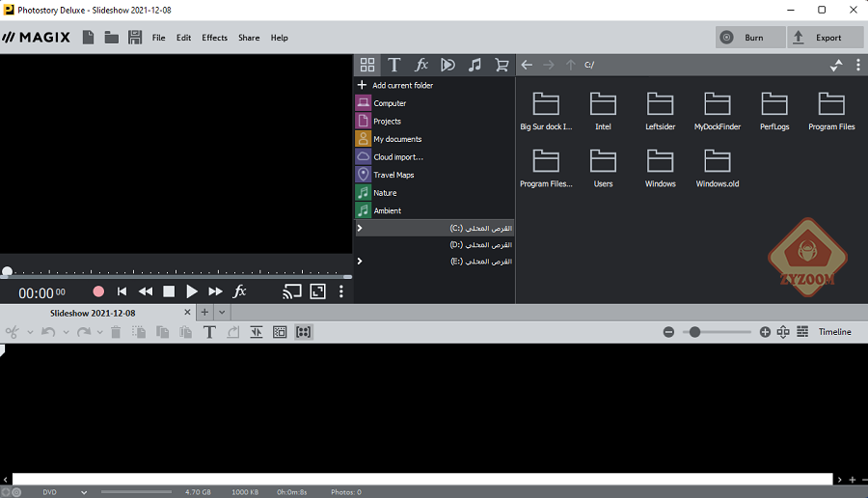
Task: Click the Burn button
Action: (750, 38)
